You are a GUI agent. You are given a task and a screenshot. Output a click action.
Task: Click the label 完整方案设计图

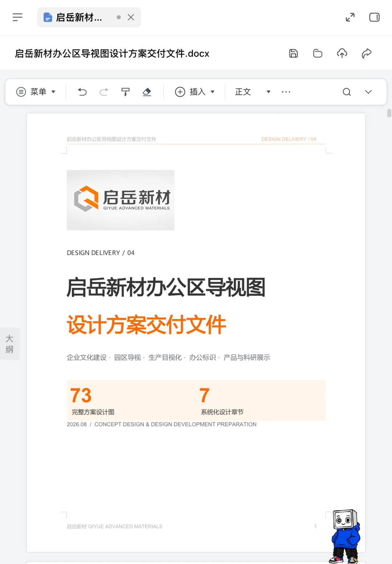93,412
